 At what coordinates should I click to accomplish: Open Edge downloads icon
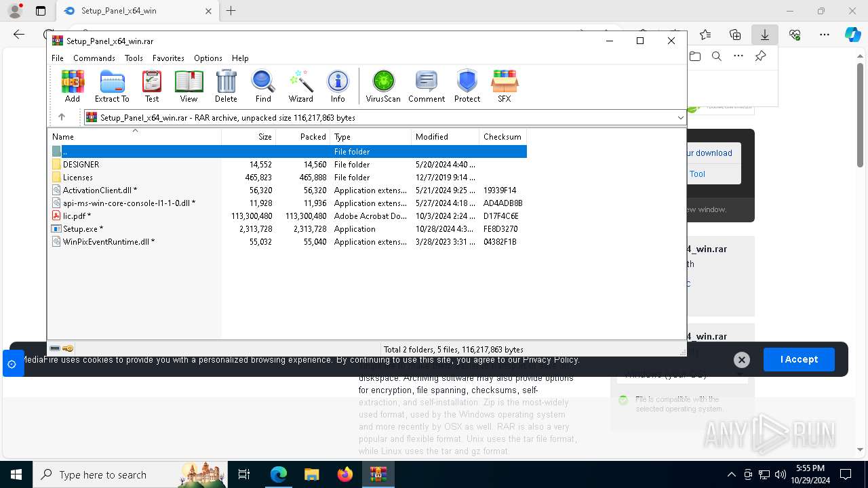pyautogui.click(x=765, y=34)
